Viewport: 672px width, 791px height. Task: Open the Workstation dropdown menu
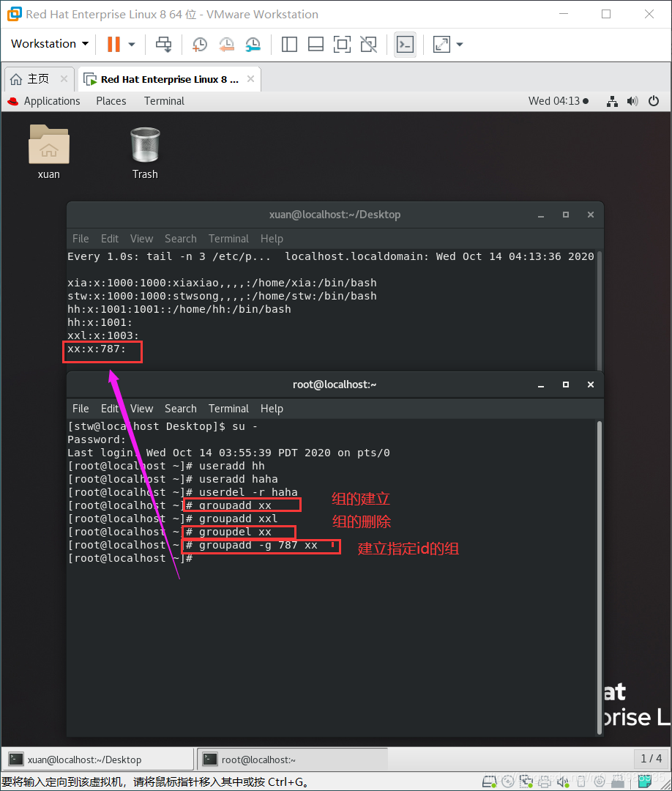click(49, 44)
